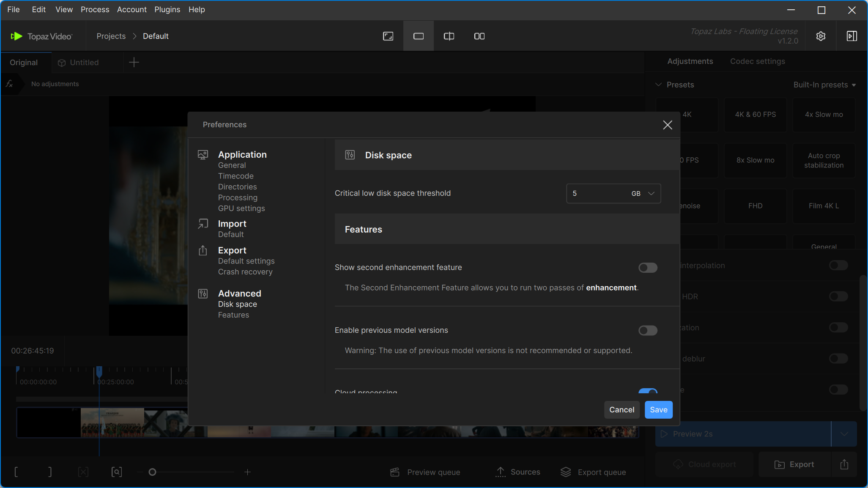Save the preferences
The width and height of the screenshot is (868, 488).
point(658,410)
